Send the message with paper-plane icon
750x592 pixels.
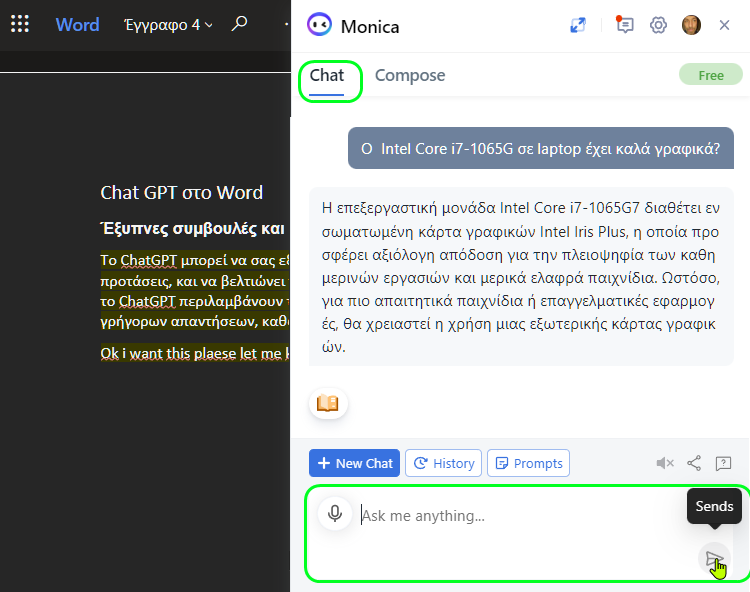[714, 558]
